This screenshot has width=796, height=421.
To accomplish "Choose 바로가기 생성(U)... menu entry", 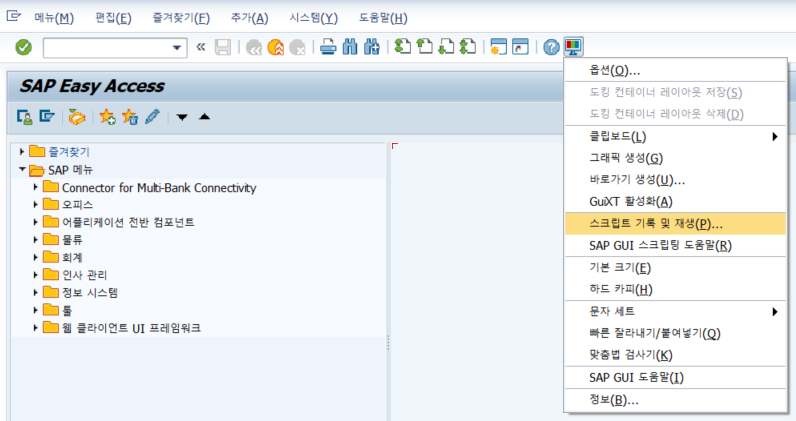I will tap(675, 180).
